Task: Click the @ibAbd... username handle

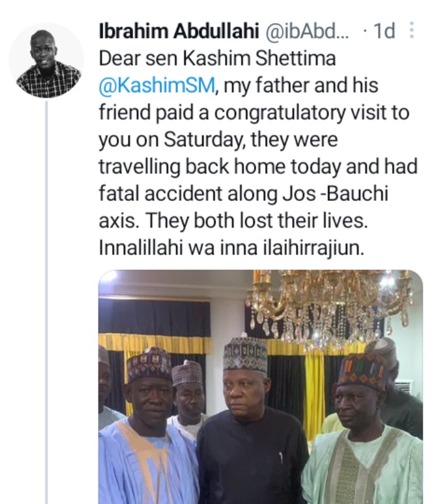Action: coord(307,31)
